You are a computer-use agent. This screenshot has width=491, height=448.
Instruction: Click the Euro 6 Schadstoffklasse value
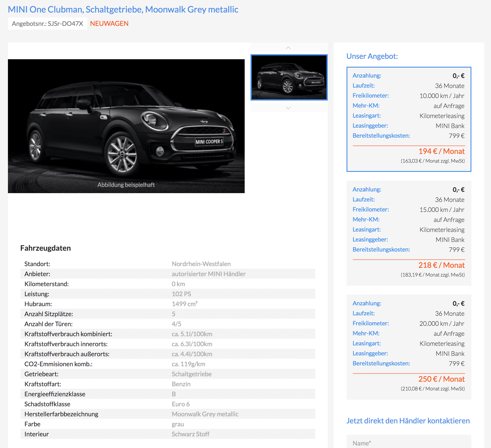pyautogui.click(x=181, y=404)
